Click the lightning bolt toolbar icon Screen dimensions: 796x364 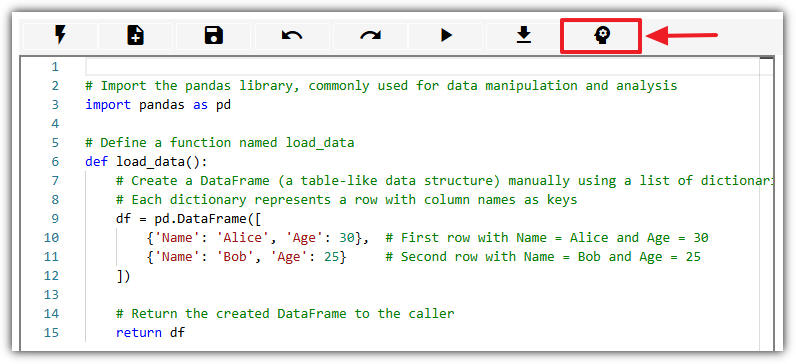[x=60, y=36]
